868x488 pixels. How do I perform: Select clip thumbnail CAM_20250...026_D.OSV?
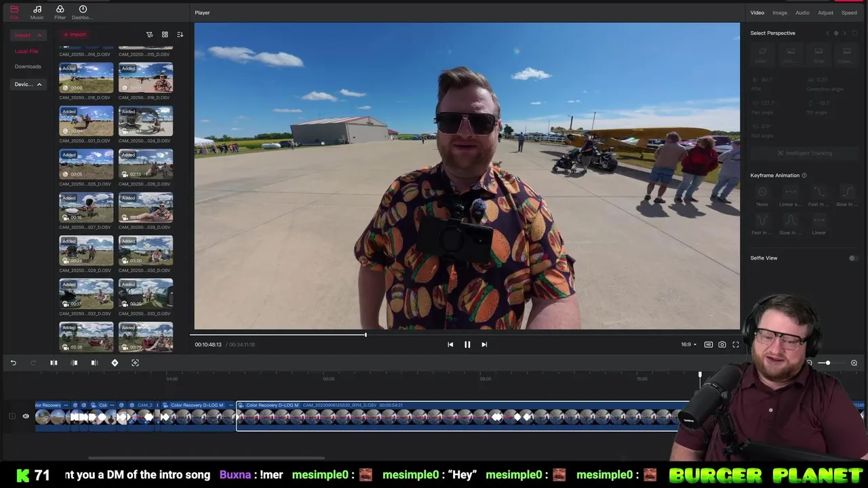click(146, 165)
